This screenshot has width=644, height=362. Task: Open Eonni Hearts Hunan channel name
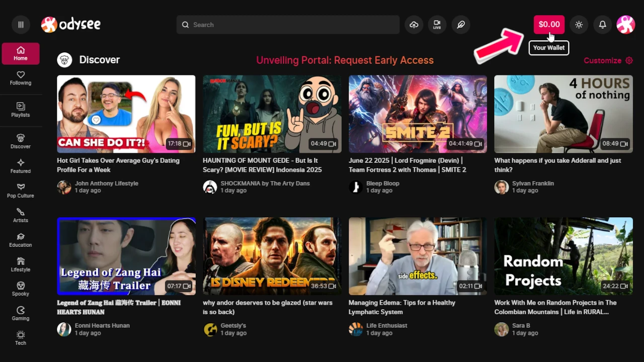click(x=102, y=326)
